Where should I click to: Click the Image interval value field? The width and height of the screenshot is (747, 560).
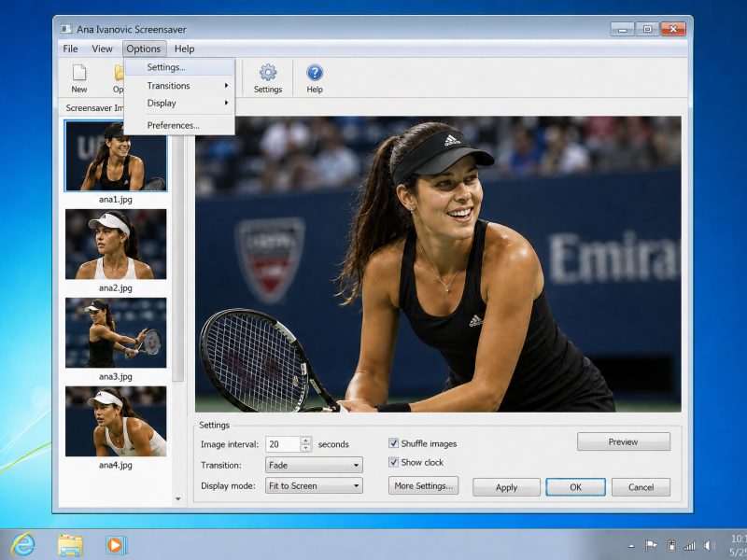point(283,444)
